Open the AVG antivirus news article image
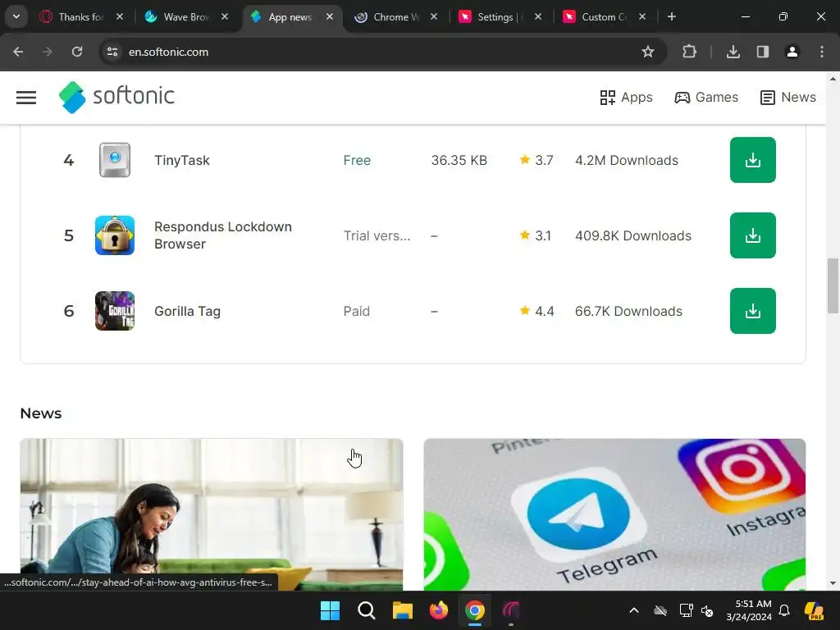 [x=212, y=514]
